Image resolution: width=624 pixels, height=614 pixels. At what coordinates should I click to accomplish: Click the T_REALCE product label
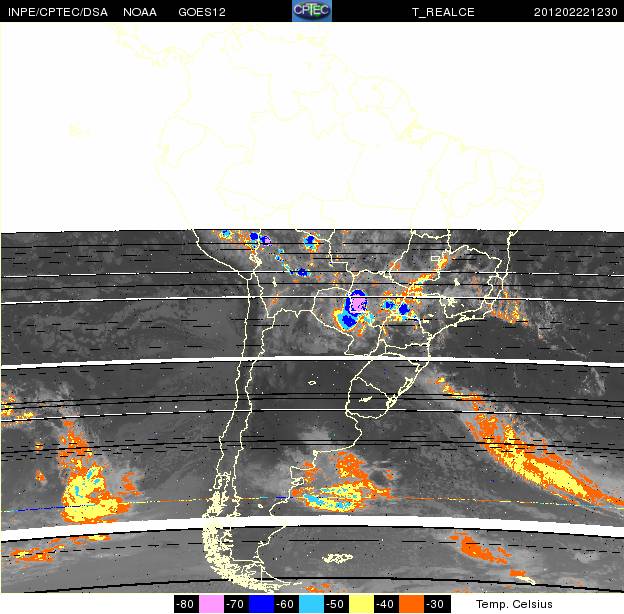[443, 12]
